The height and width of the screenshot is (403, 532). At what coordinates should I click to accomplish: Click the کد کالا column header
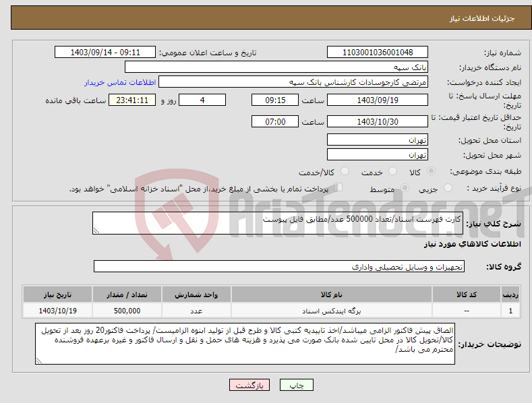click(467, 294)
